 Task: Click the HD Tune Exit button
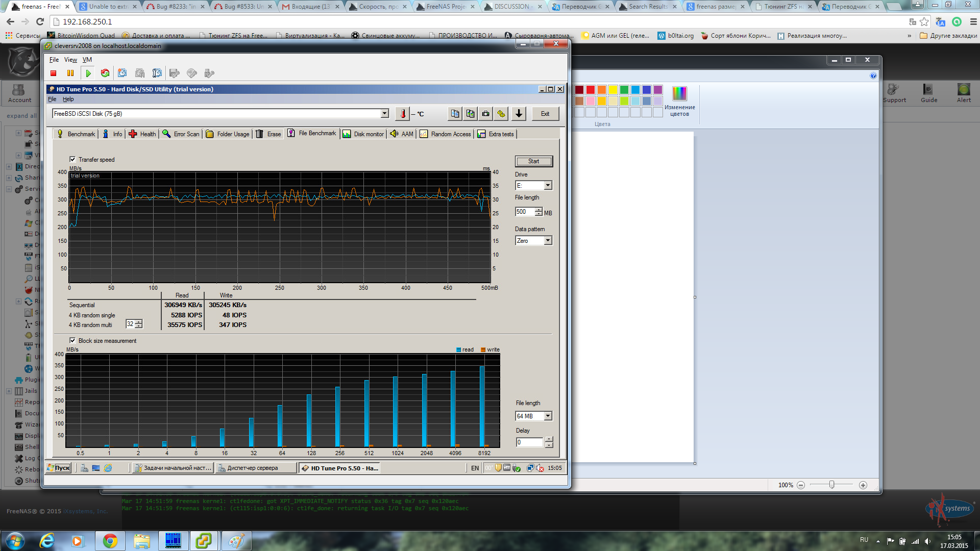(545, 114)
